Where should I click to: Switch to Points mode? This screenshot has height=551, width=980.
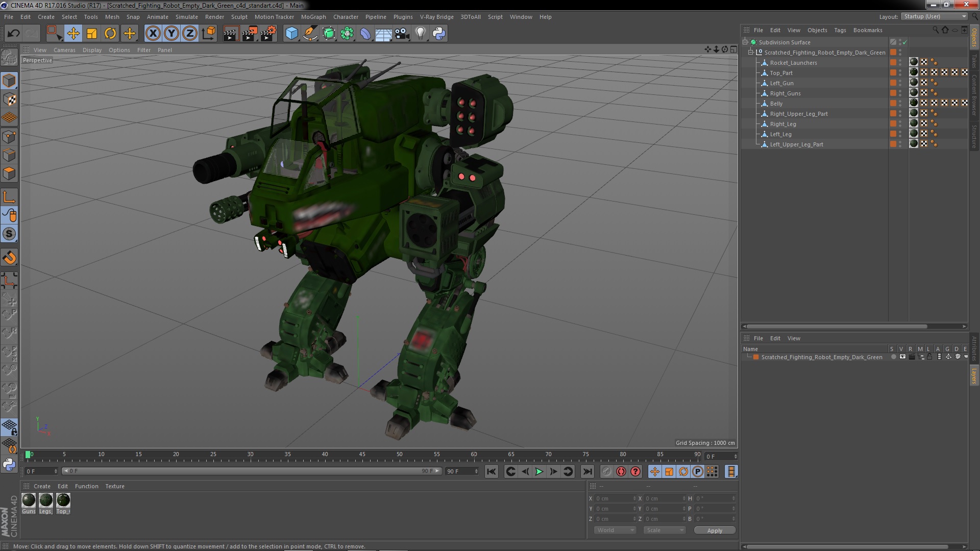(x=9, y=137)
